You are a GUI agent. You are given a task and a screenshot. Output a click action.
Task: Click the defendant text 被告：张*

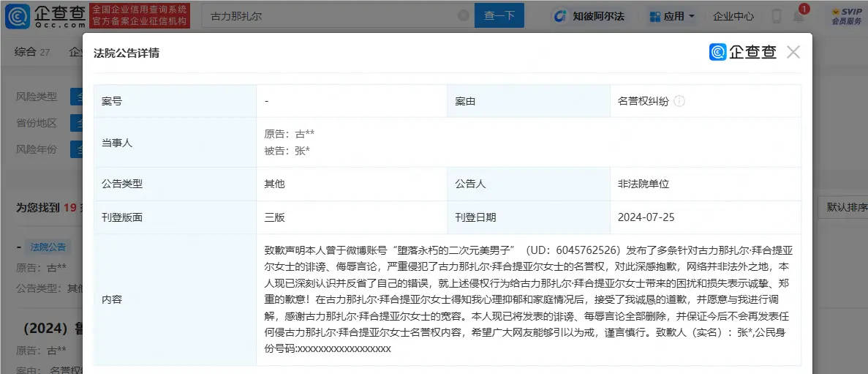pos(287,151)
